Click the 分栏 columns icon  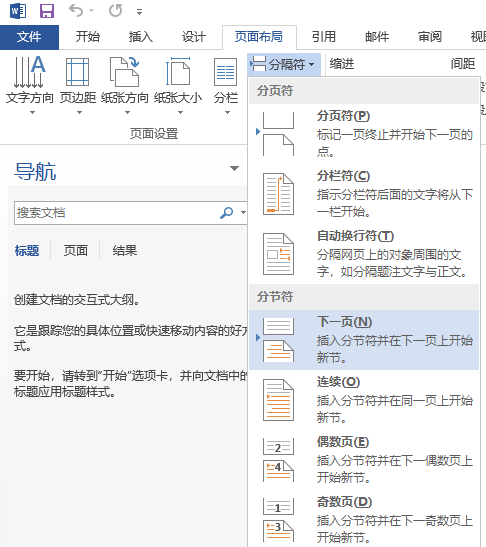point(225,72)
